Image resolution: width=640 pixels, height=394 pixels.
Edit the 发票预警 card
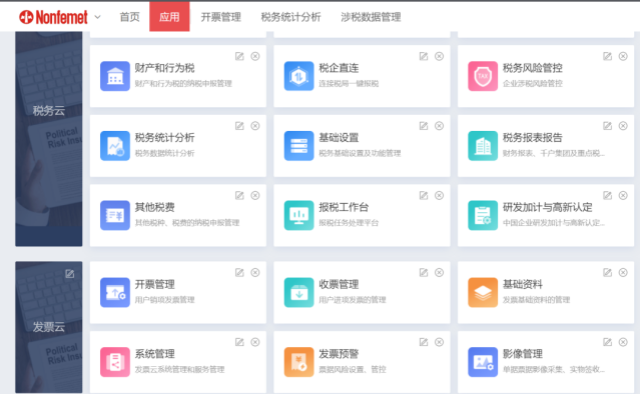[424, 342]
